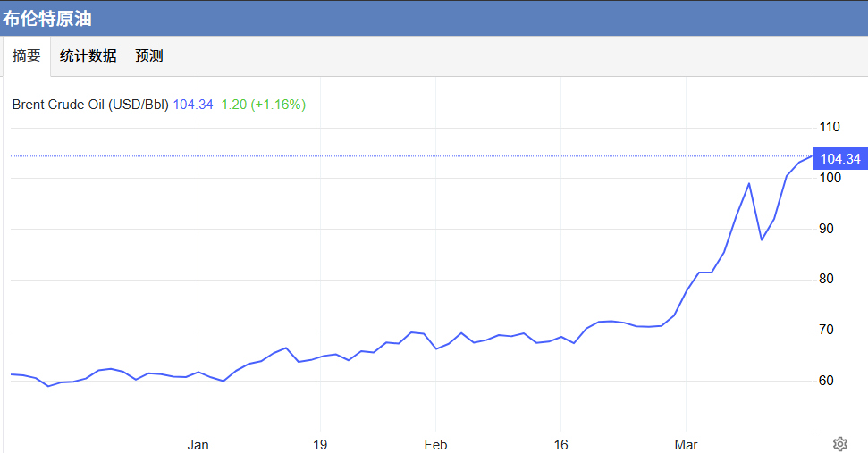
Task: Open the 统计数据 tab
Action: pyautogui.click(x=88, y=56)
